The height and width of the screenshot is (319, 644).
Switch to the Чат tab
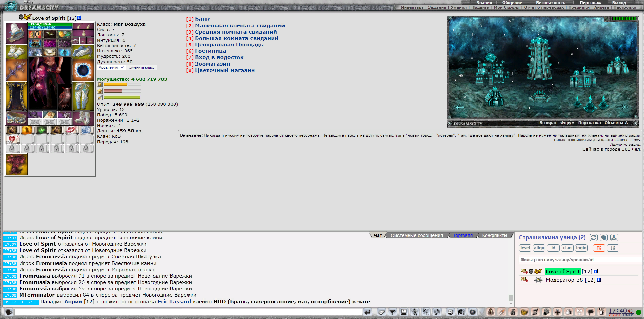click(378, 235)
